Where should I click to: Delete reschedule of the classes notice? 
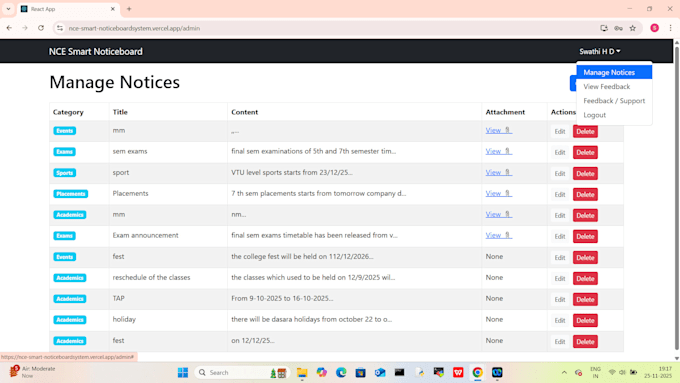pos(585,278)
